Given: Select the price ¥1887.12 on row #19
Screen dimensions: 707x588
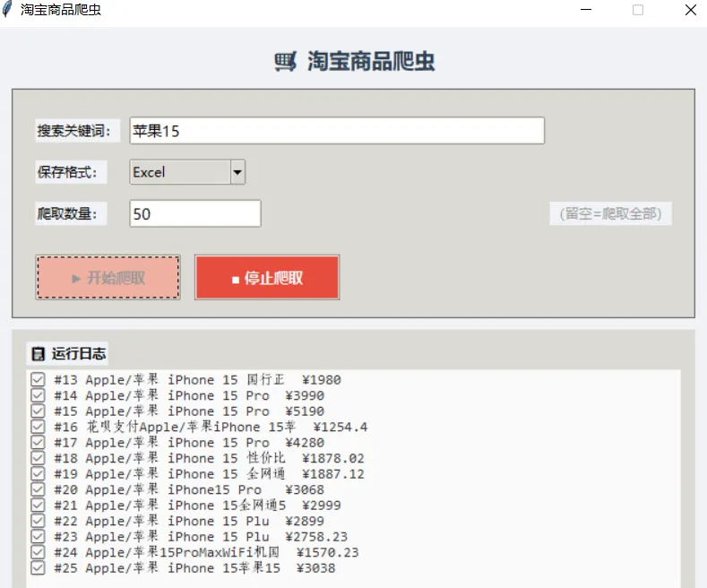Looking at the screenshot, I should [333, 474].
